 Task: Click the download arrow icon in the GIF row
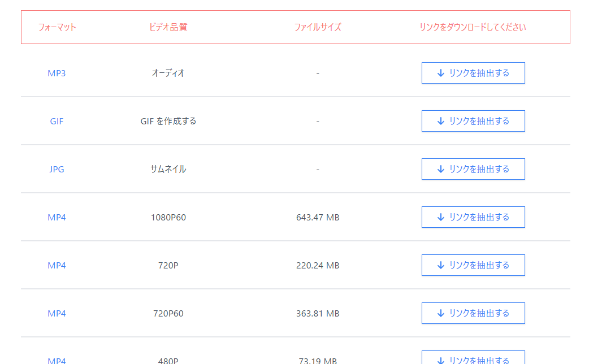coord(441,120)
